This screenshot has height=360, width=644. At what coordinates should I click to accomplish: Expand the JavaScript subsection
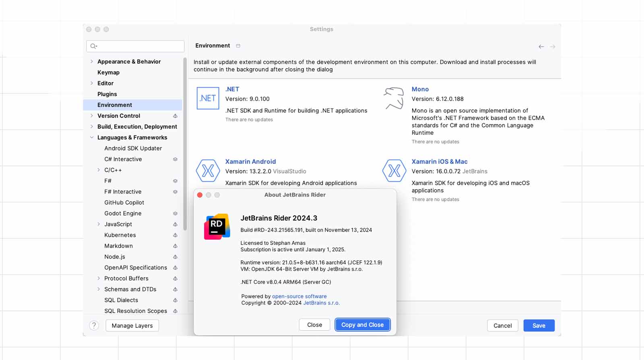tap(99, 224)
